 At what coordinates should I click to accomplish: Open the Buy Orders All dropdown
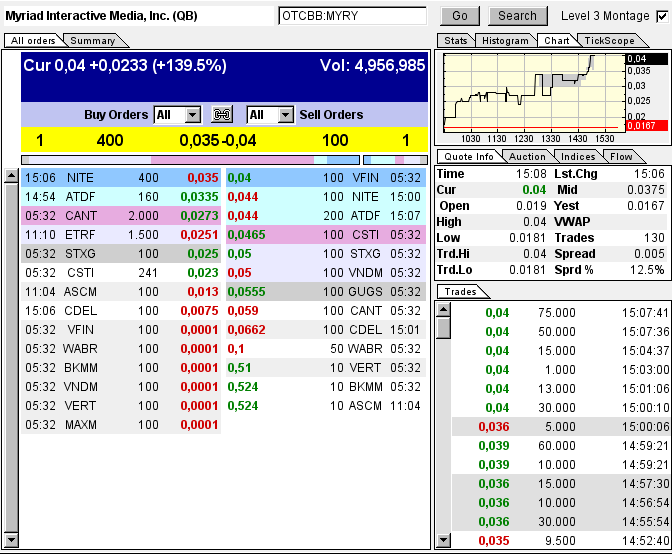coord(177,115)
